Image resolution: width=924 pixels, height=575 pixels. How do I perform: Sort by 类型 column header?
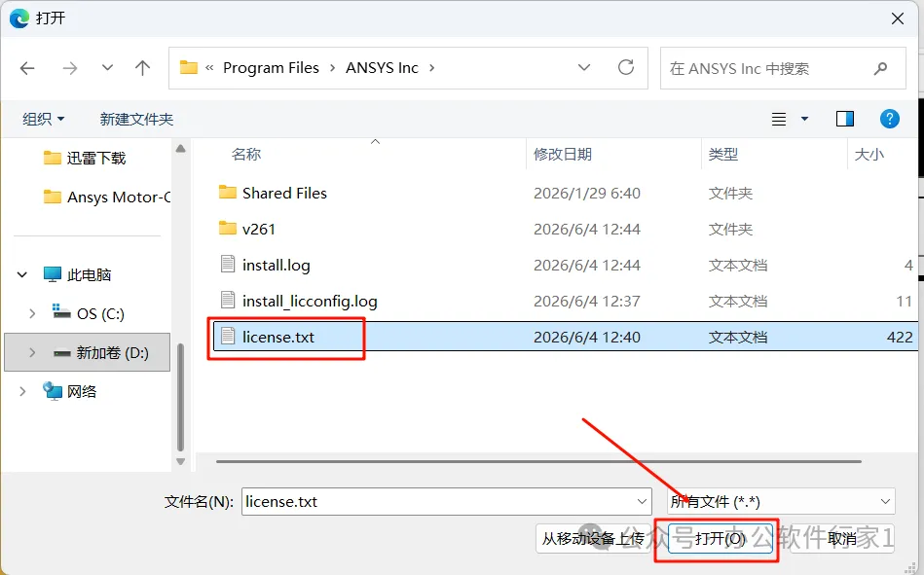coord(723,155)
